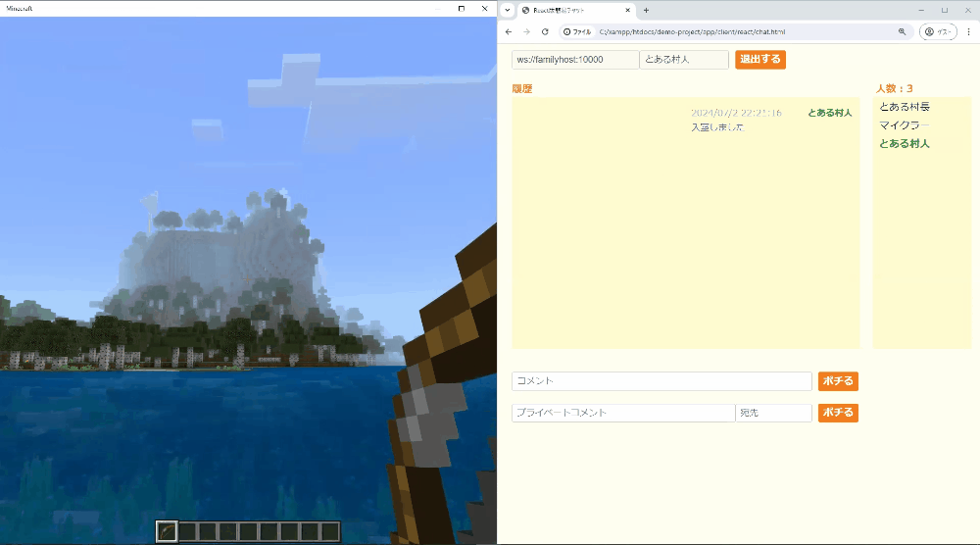Select the bow in first hotbar slot
Viewport: 980px width, 545px height.
pyautogui.click(x=167, y=531)
